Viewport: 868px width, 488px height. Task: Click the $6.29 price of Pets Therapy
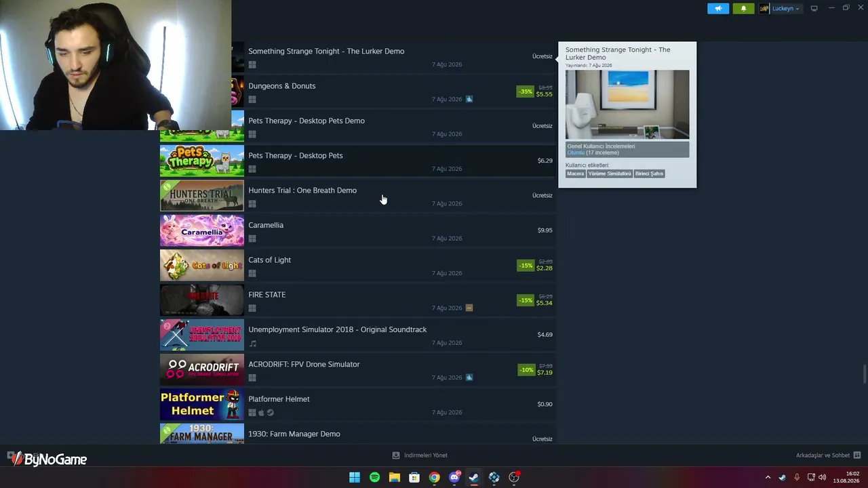pyautogui.click(x=545, y=161)
